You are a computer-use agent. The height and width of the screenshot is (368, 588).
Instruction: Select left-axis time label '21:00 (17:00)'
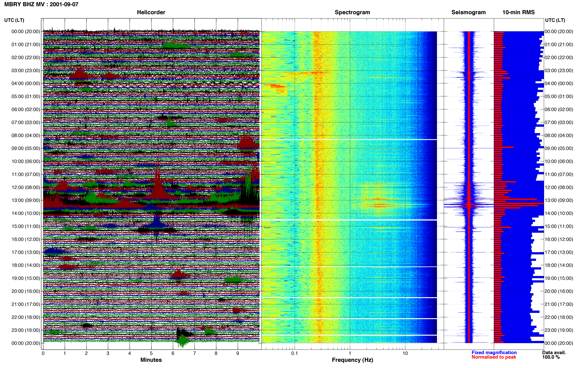[26, 304]
